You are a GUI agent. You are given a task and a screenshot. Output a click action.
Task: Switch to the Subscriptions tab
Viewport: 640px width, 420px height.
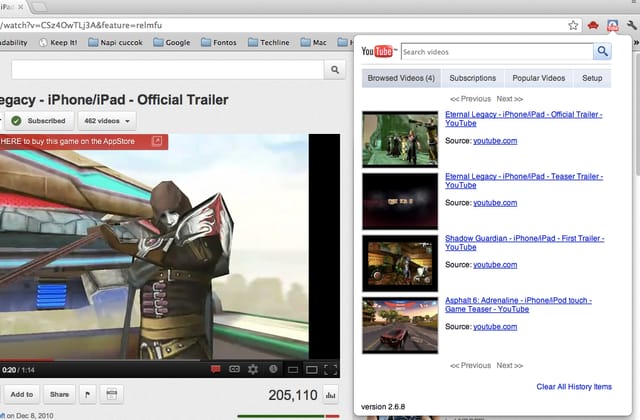473,78
